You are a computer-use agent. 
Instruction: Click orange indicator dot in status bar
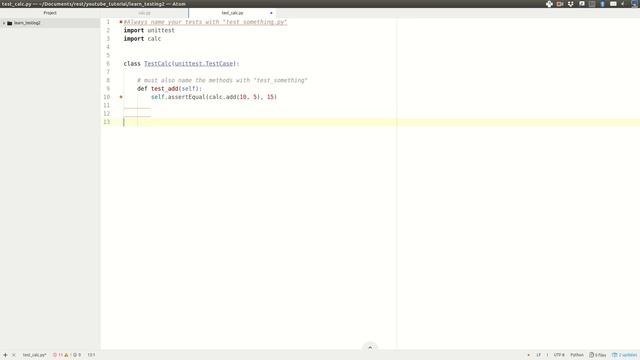529,355
